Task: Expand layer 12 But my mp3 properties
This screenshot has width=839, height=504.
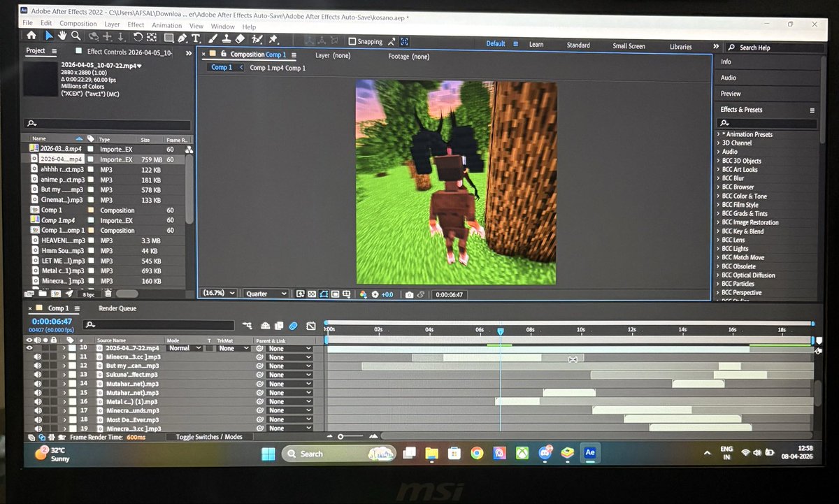Action: 64,366
